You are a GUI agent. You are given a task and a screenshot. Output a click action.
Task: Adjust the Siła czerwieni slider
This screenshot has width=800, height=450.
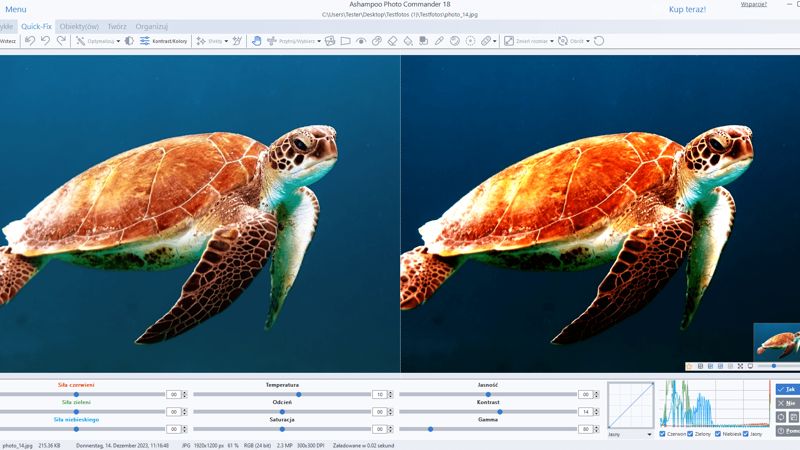[x=82, y=394]
